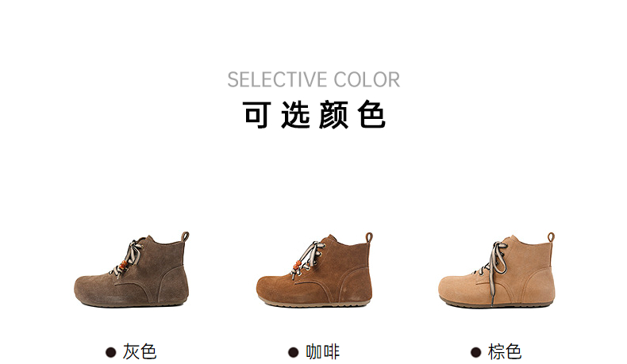Click the striped laces on light brown boot
This screenshot has height=364, width=627.
click(496, 264)
